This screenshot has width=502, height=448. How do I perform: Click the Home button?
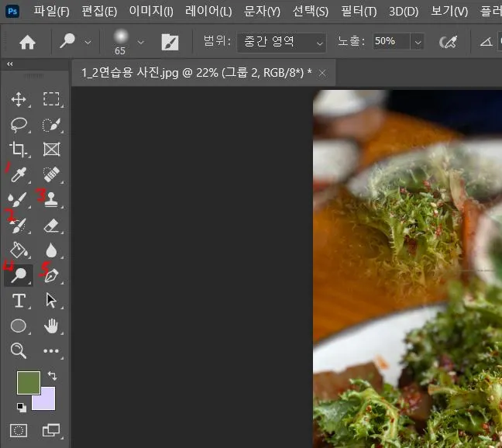pos(27,43)
